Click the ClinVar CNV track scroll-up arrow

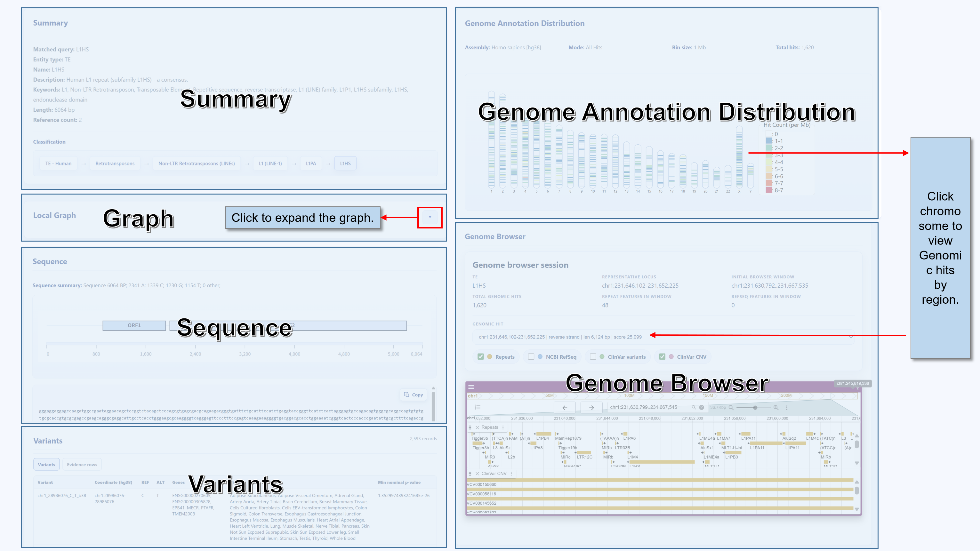(x=857, y=482)
